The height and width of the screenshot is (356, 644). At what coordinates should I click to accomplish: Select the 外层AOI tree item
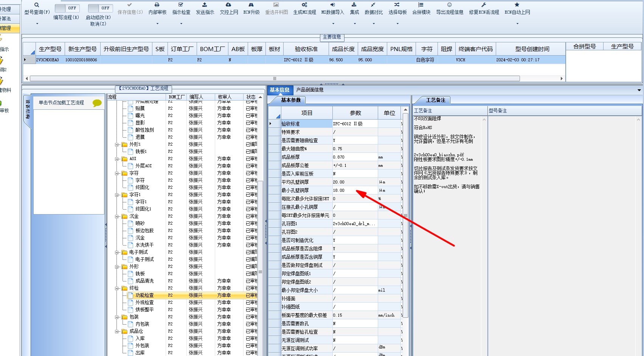tap(143, 166)
